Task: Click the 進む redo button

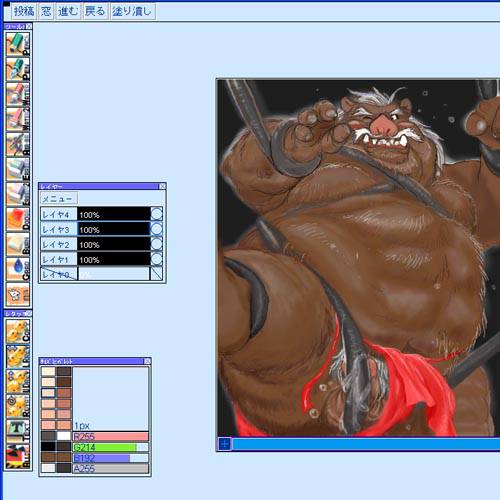Action: [x=68, y=12]
